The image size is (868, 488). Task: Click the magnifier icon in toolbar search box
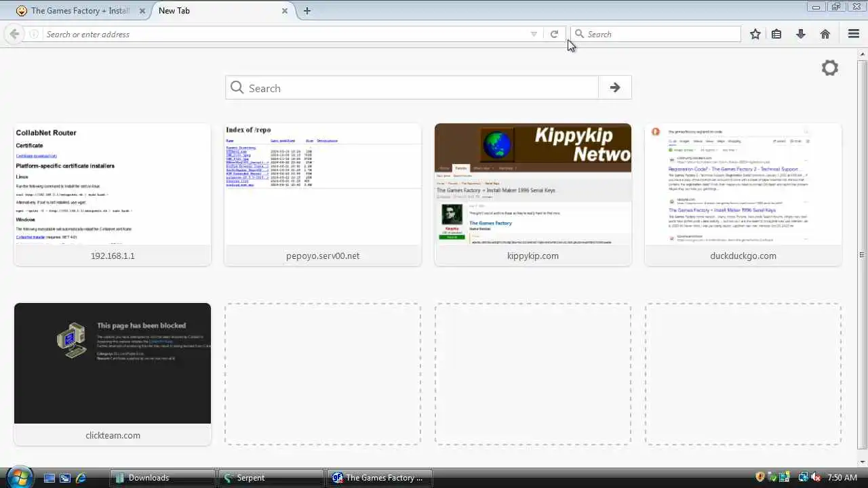[579, 34]
